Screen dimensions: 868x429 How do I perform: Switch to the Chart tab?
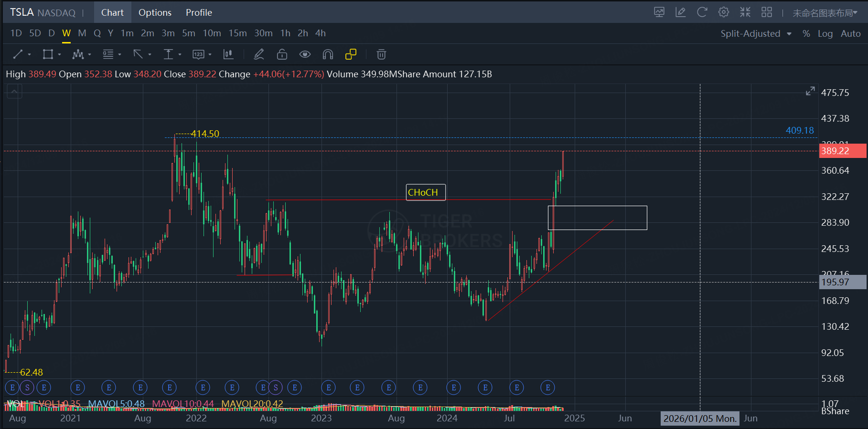[112, 12]
